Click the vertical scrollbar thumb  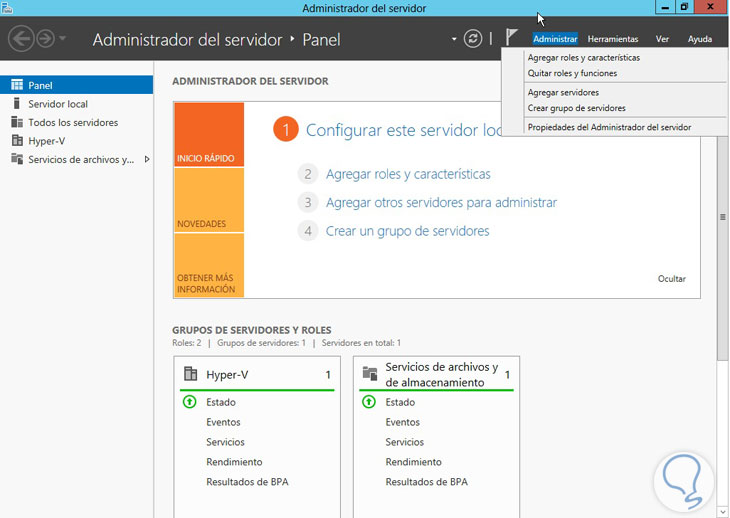click(x=723, y=217)
